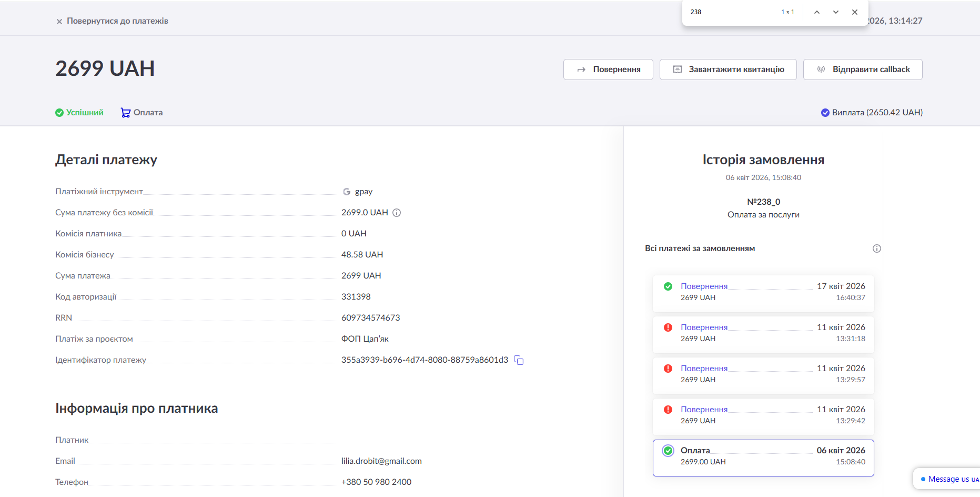
Task: Open the Message us chat widget
Action: 948,479
